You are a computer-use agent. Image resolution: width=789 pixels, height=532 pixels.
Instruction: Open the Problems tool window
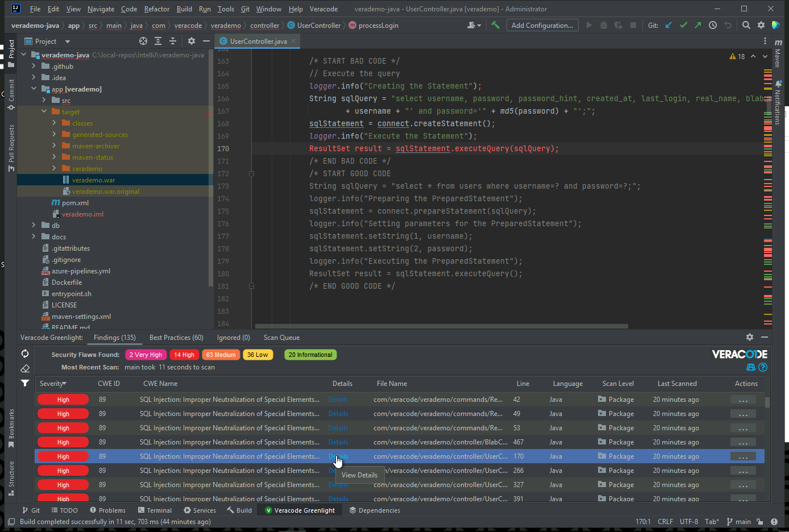pyautogui.click(x=107, y=510)
